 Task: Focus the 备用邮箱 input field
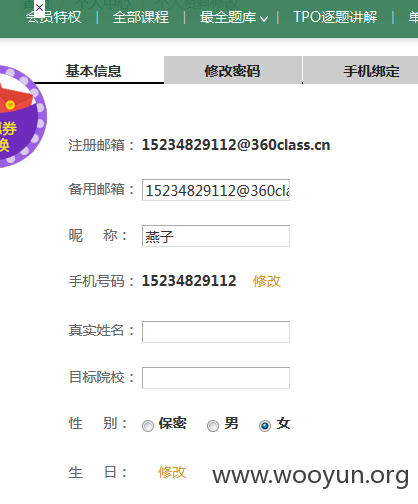216,190
